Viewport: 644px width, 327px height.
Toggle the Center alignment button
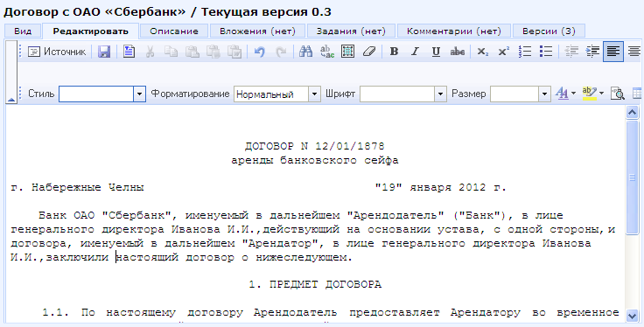point(634,52)
